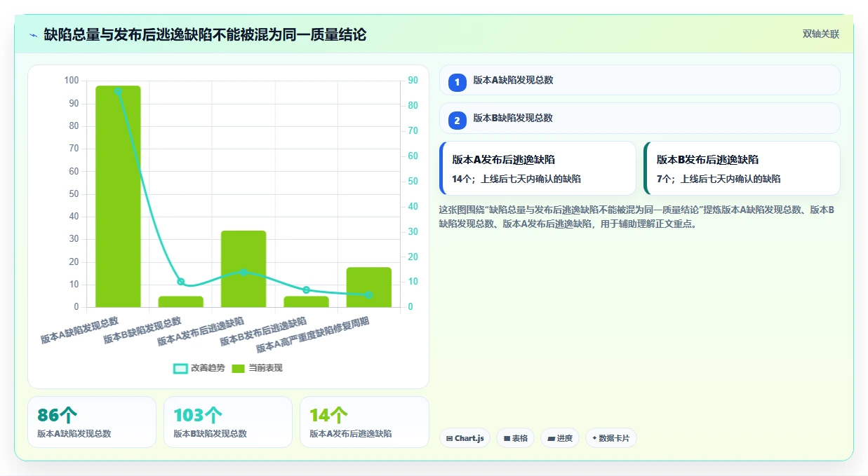This screenshot has width=868, height=476.
Task: Click the number 1 badge for 版本A缺陷发现总数
Action: [x=457, y=82]
